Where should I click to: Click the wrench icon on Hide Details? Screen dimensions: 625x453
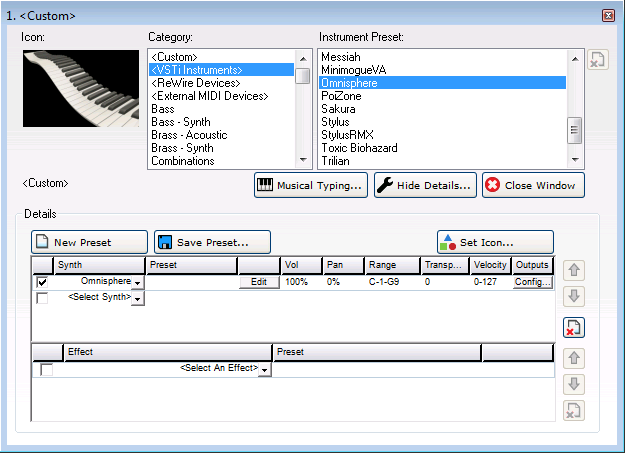(x=385, y=185)
